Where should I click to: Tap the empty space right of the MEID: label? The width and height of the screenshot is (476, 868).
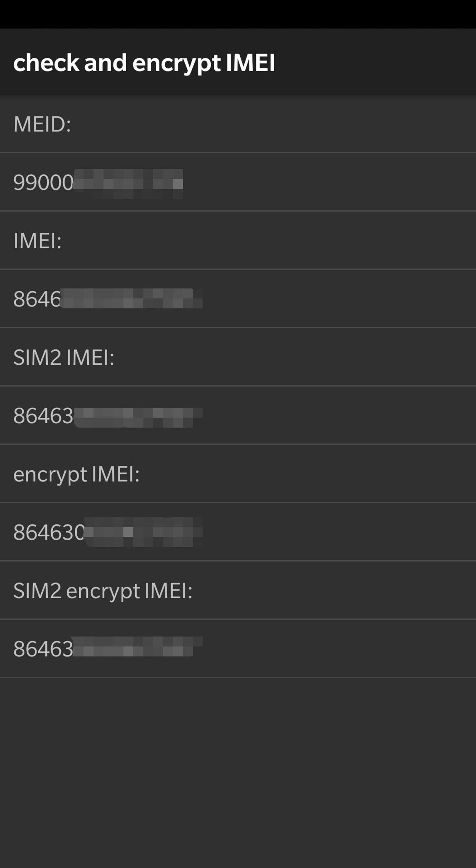point(273,124)
